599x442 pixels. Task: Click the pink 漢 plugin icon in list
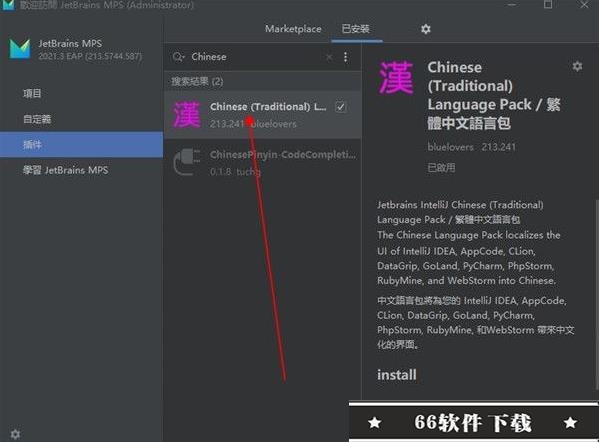click(x=187, y=115)
